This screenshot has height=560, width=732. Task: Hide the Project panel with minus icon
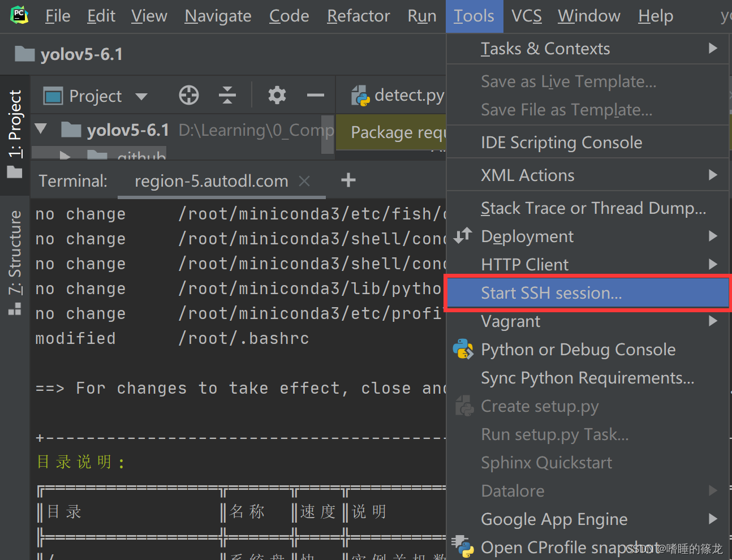316,95
